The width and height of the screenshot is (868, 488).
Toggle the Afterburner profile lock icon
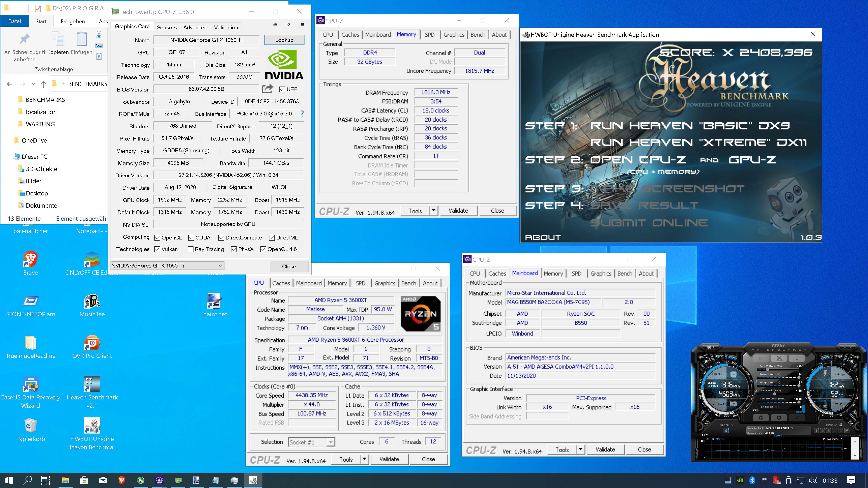[841, 425]
